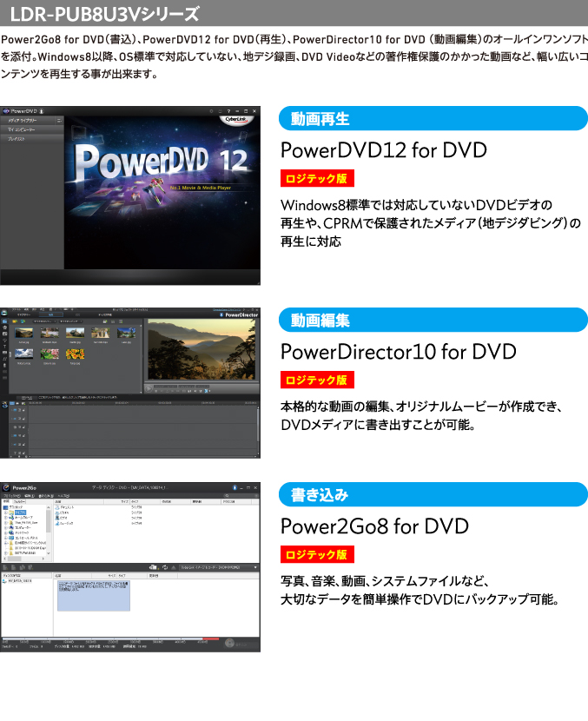Click the PowerDirector timeline vertical scrollbar
Image resolution: width=588 pixels, height=721 pixels.
point(257,430)
